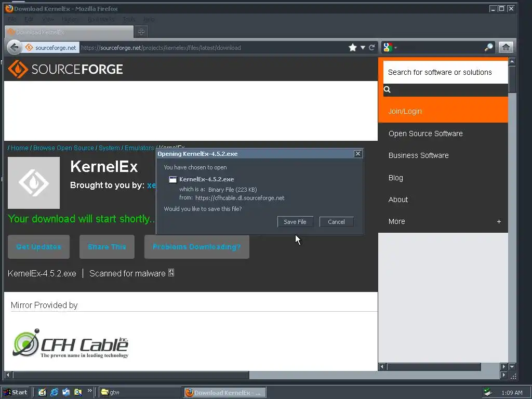Launch Outlook Express from quick launch
The image size is (532, 399).
[x=66, y=392]
